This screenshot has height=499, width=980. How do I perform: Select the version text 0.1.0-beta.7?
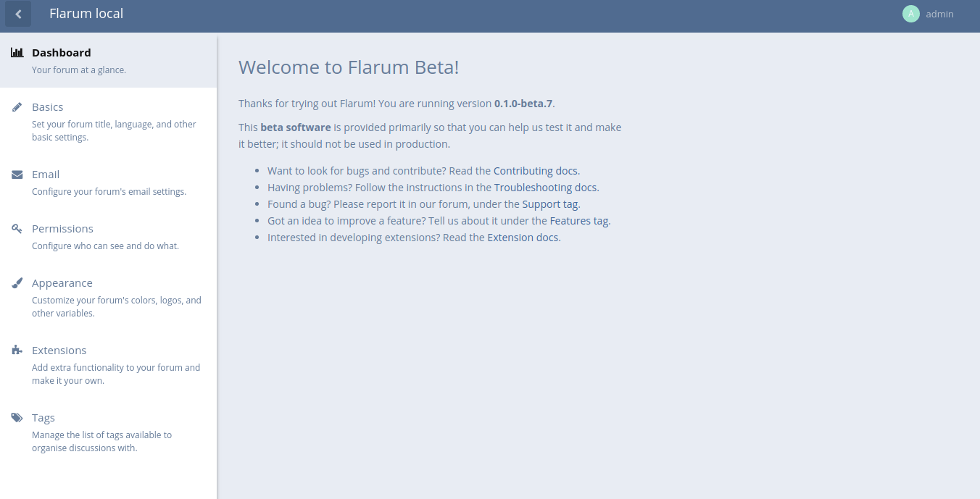[x=523, y=104]
